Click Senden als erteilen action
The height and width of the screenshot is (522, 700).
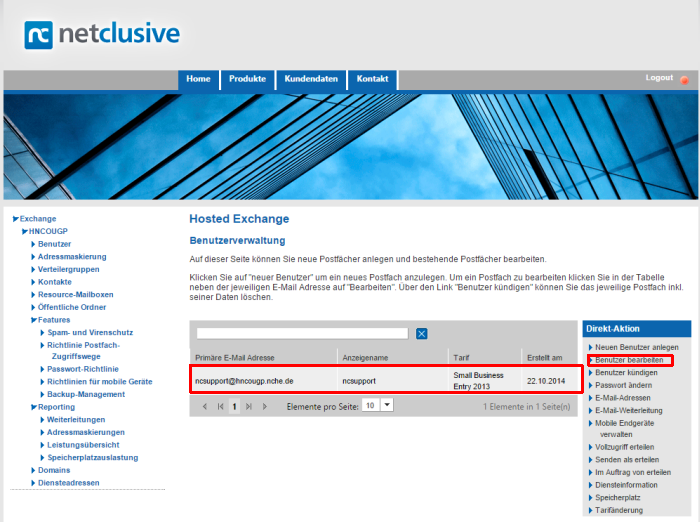(x=627, y=459)
